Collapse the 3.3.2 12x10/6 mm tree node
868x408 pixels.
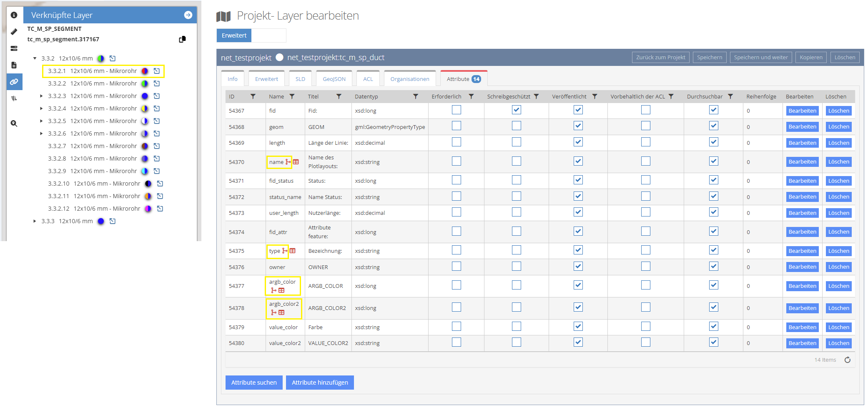35,58
